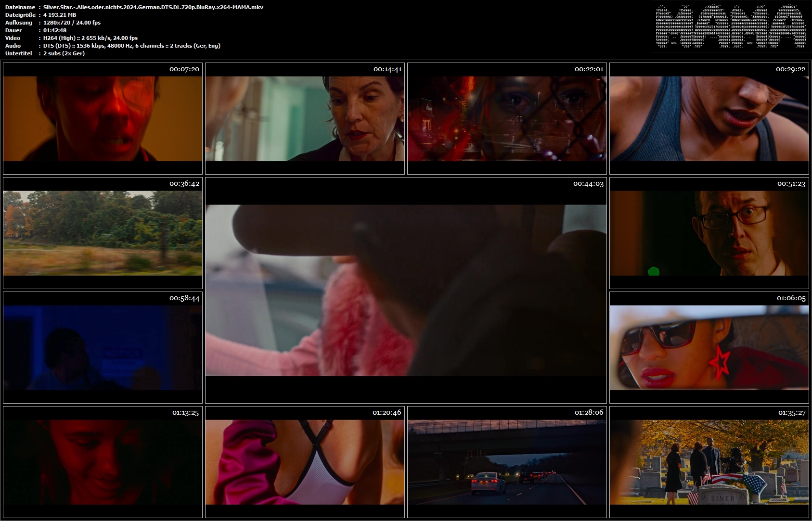Screen dimensions: 812x521
Task: Click the large 00:44:03 center thumbnail
Action: [x=406, y=290]
